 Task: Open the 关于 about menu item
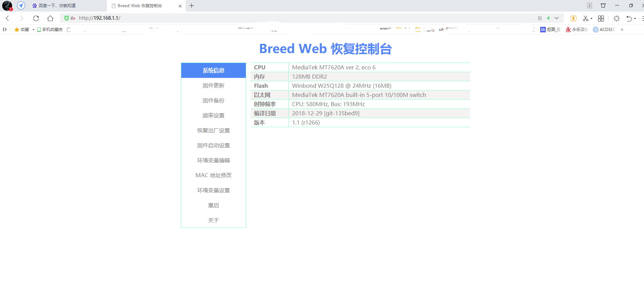point(214,220)
